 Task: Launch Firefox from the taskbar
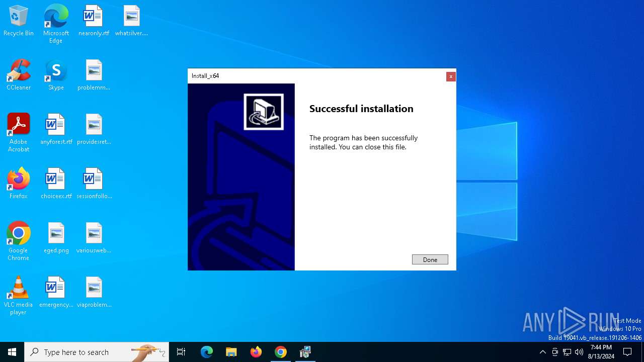tap(256, 352)
